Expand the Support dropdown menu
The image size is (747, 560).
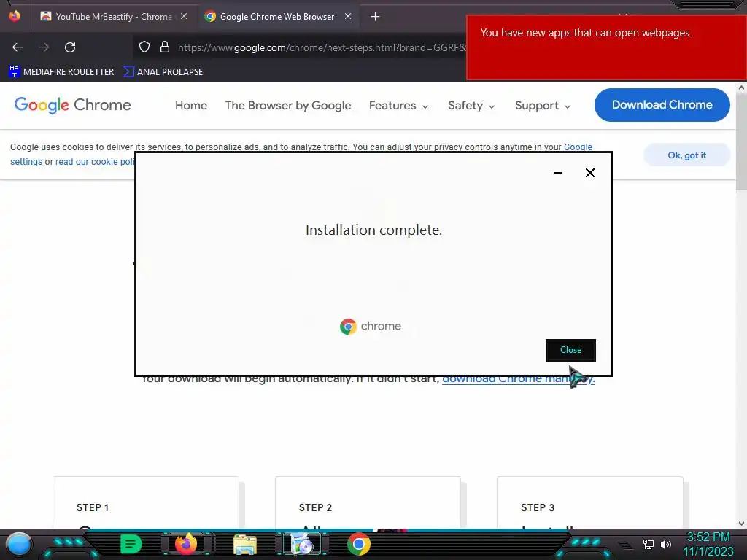coord(543,105)
